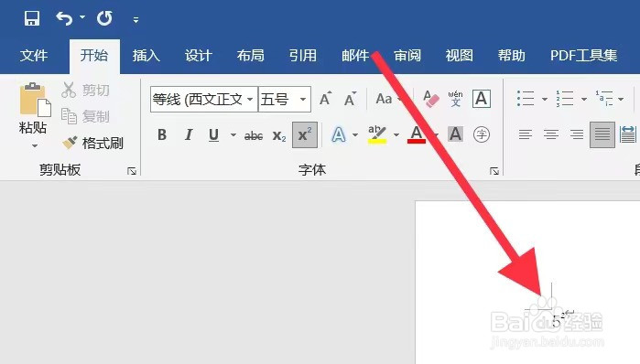The width and height of the screenshot is (640, 364).
Task: Apply the yellow text highlight color
Action: (377, 134)
